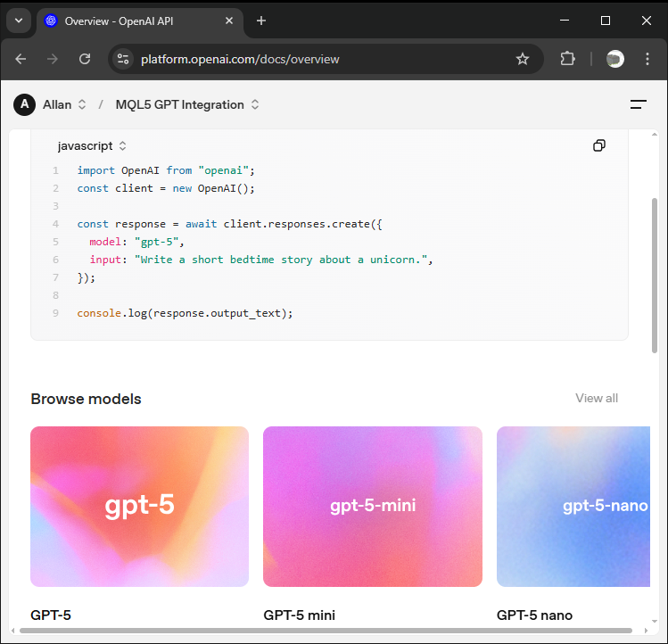Screen dimensions: 668x644
Task: Open the Chrome profile avatar
Action: 615,59
